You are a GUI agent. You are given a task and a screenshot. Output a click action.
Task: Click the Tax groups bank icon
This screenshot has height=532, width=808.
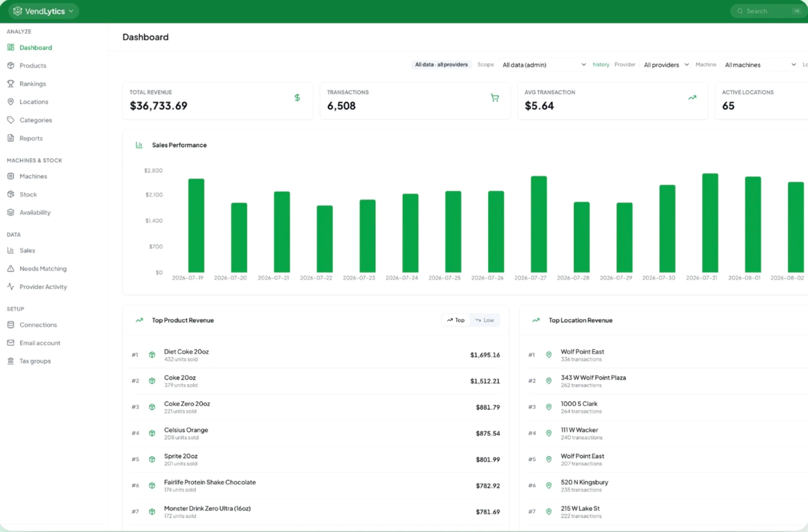click(11, 361)
